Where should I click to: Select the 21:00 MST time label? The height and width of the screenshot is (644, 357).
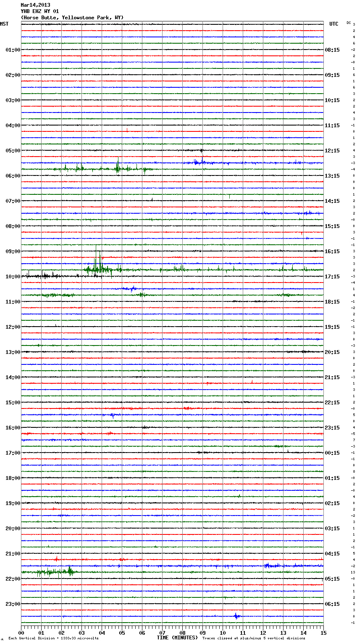click(x=13, y=554)
